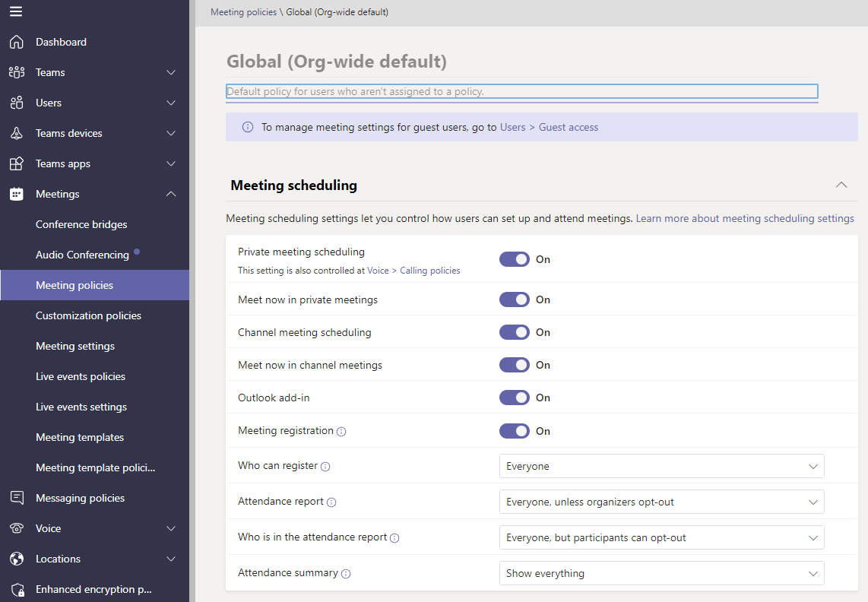This screenshot has width=868, height=602.
Task: Click the hamburger menu icon
Action: (x=16, y=11)
